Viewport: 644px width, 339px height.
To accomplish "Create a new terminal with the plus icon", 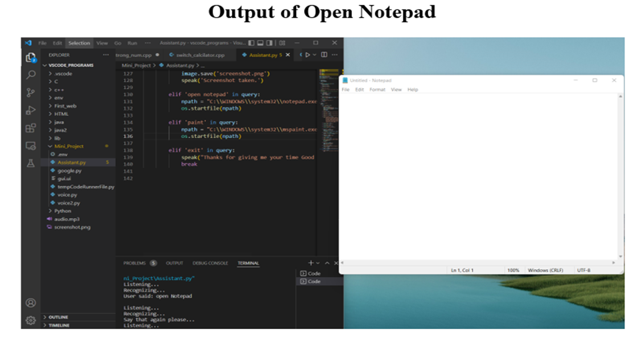I will pyautogui.click(x=311, y=263).
